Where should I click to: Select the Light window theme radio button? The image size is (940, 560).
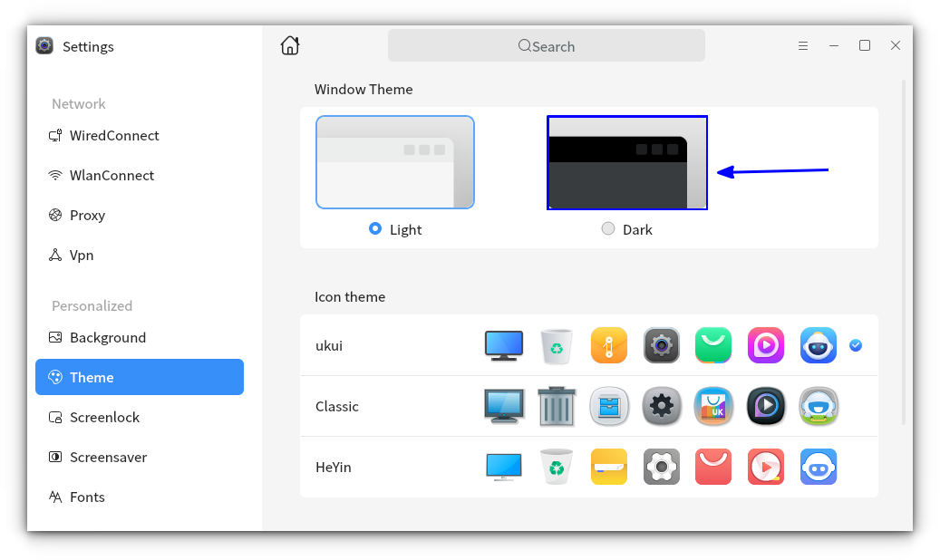click(374, 228)
